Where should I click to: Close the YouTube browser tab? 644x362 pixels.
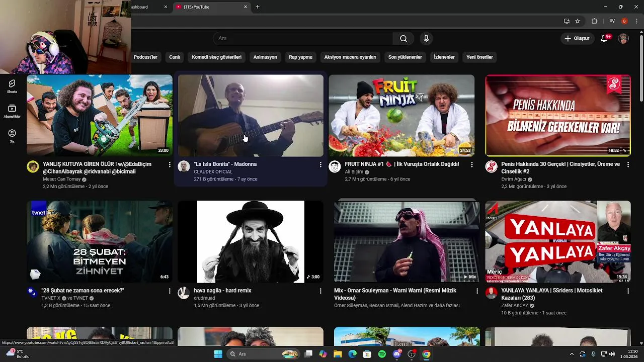(246, 7)
